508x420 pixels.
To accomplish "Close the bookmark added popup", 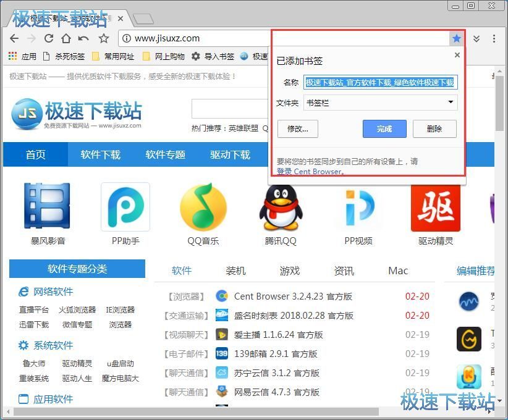I will [x=457, y=55].
